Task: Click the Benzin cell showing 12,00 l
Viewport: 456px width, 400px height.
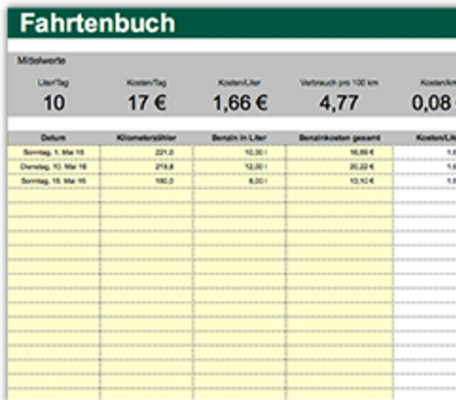Action: [239, 167]
